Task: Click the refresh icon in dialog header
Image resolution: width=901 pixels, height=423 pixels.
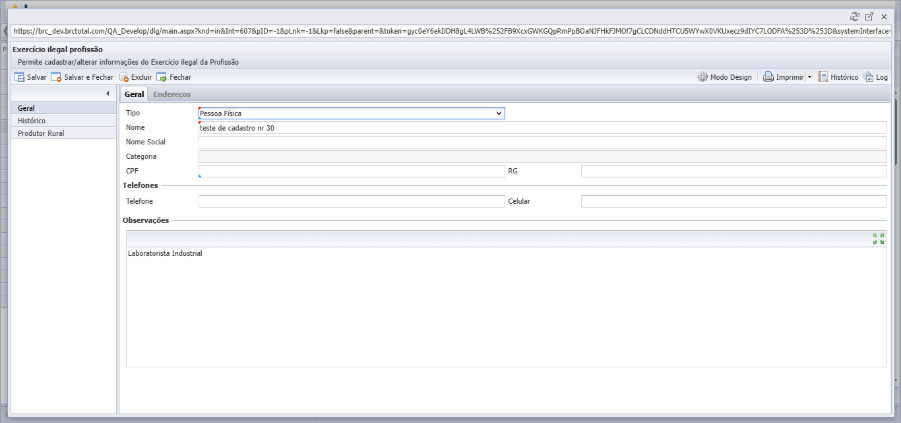Action: (x=854, y=17)
